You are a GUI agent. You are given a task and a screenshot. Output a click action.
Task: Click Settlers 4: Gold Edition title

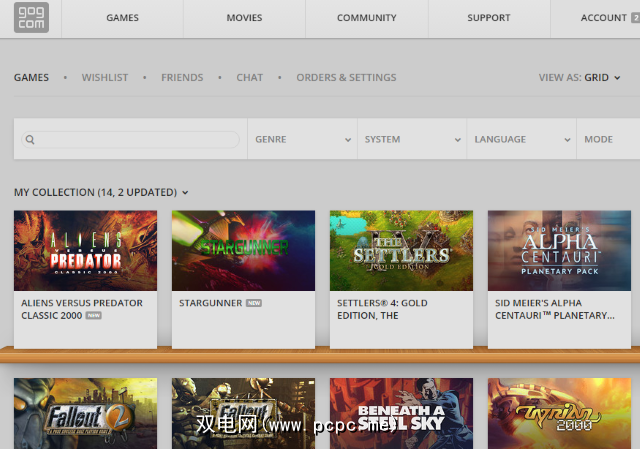pos(382,309)
